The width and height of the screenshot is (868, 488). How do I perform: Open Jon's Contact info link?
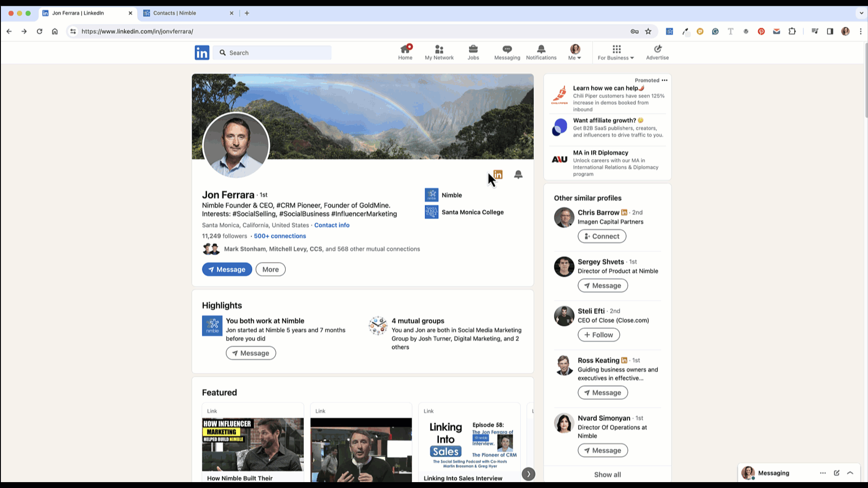(x=332, y=225)
